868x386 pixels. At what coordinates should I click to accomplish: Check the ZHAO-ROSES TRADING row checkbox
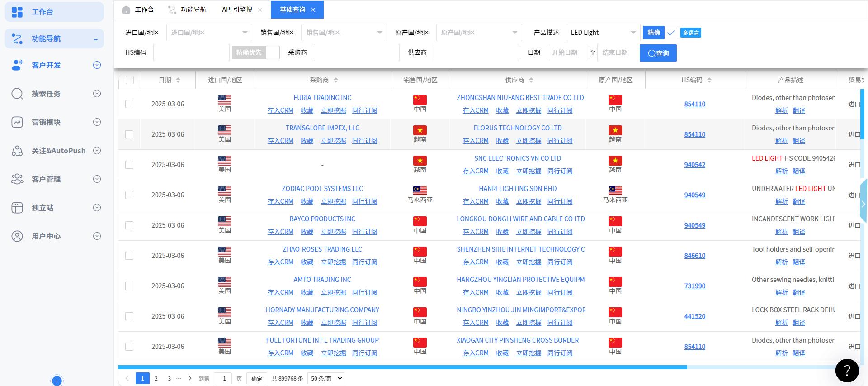tap(129, 256)
